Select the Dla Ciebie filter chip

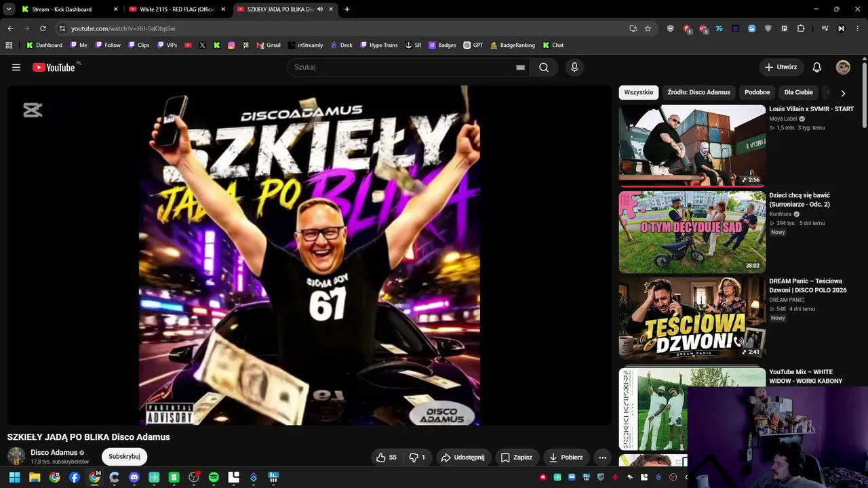coord(798,92)
